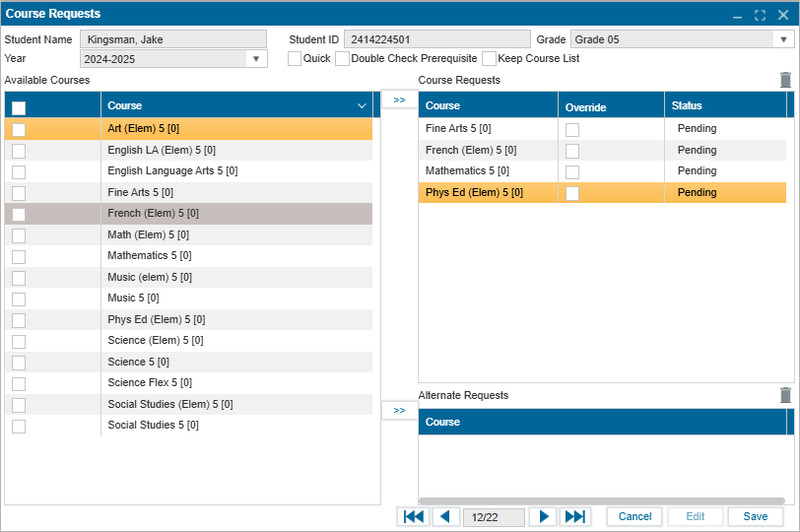Open the Year dropdown
This screenshot has height=532, width=800.
click(256, 59)
